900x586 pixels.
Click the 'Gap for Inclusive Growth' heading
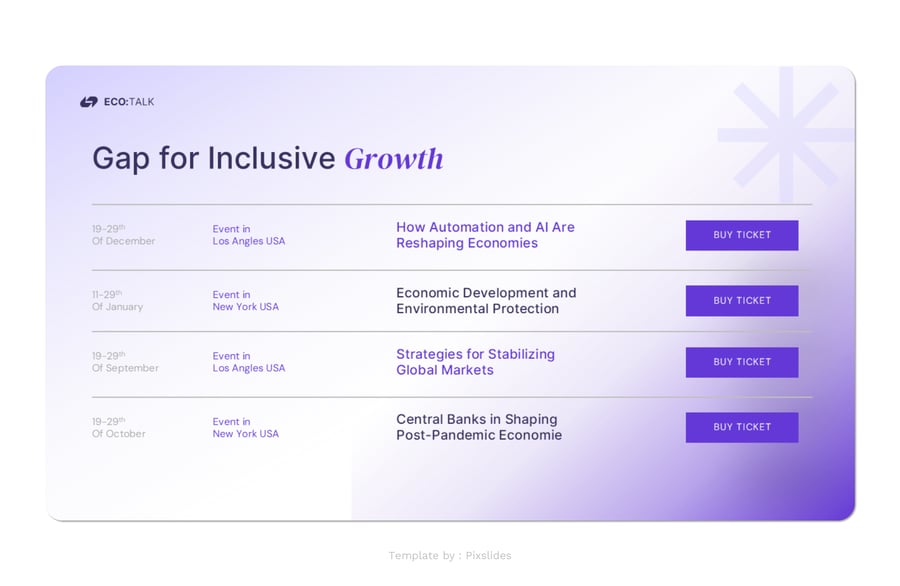pyautogui.click(x=267, y=158)
